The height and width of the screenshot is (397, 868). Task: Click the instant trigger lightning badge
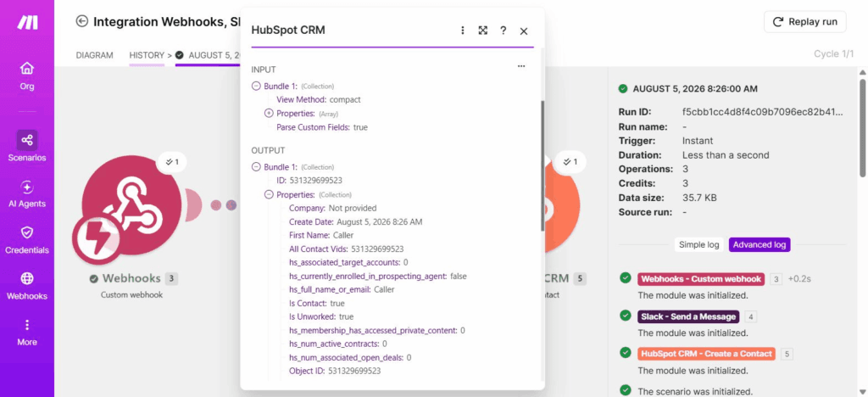pyautogui.click(x=97, y=239)
